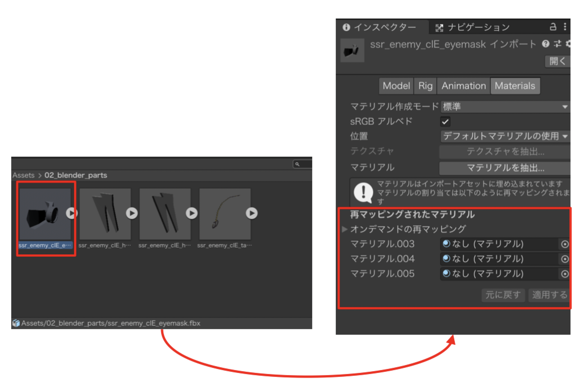This screenshot has width=575, height=392.
Task: Click the マテリアルを抽出 button
Action: coord(505,168)
